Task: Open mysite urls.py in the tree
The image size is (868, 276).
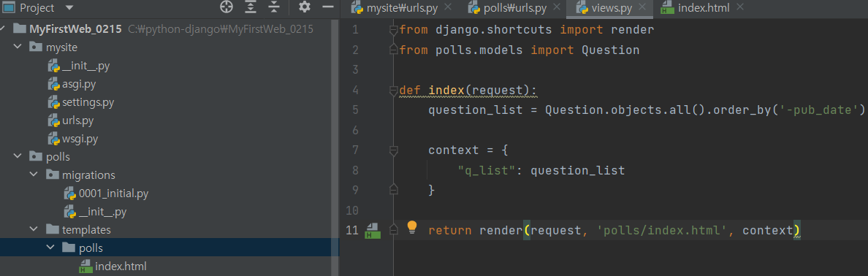Action: pos(78,120)
